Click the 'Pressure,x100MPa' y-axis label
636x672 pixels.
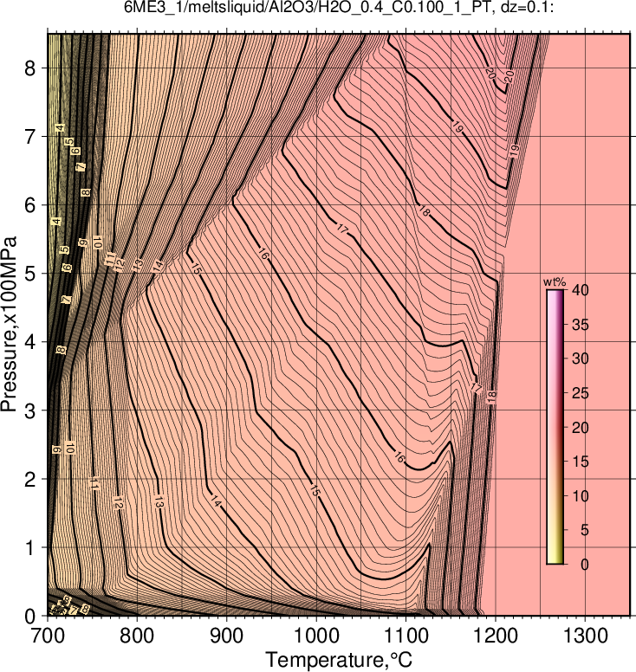(9, 325)
